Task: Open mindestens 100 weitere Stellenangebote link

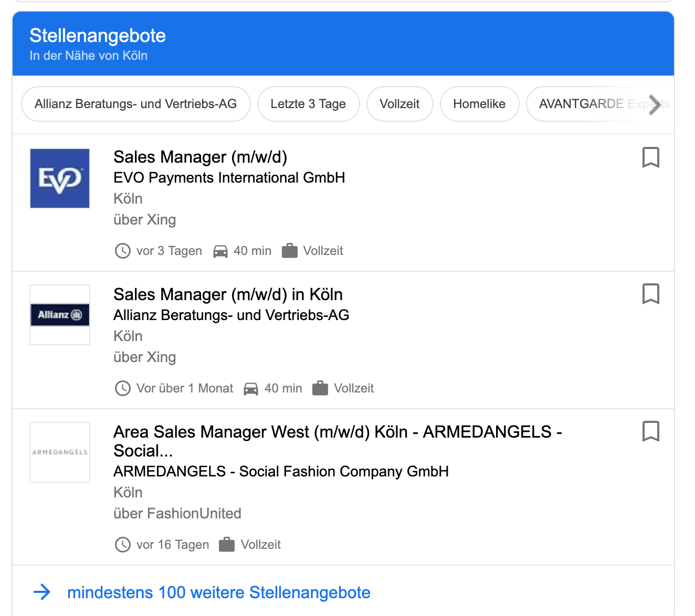Action: tap(219, 592)
